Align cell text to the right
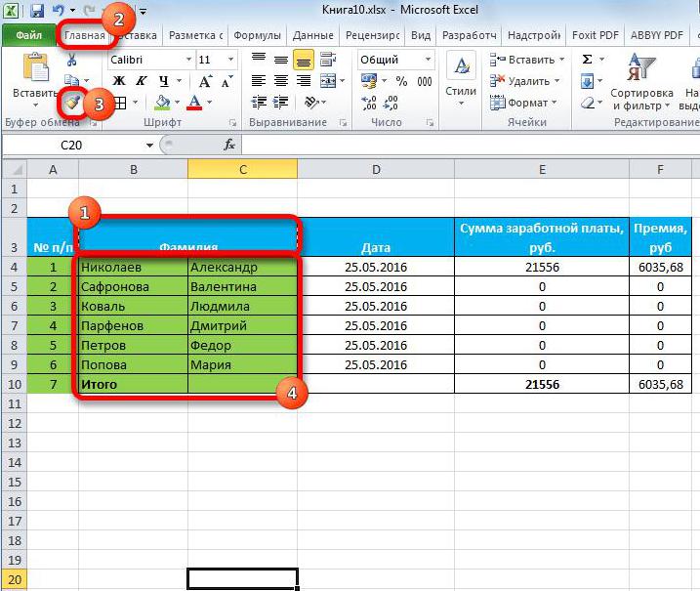 point(304,81)
